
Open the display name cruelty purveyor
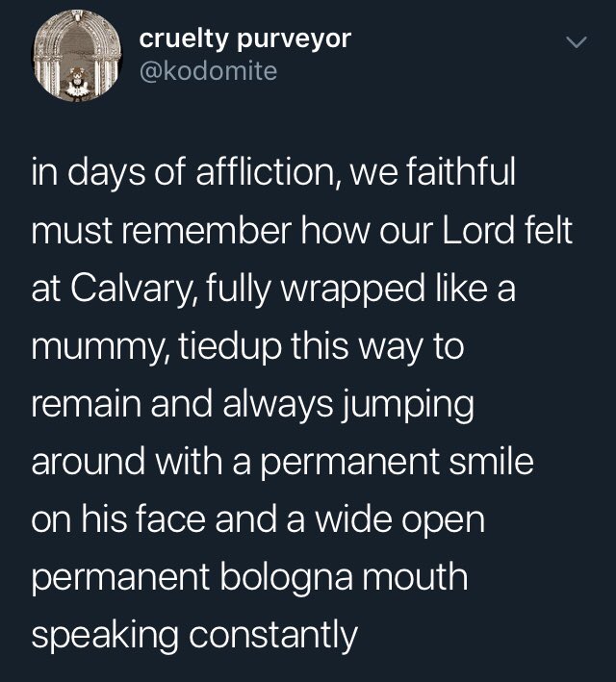pos(245,39)
